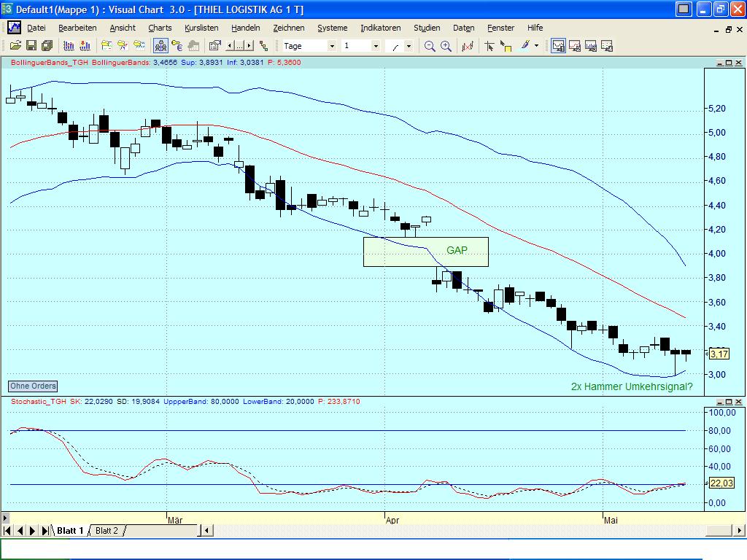Viewport: 747px width, 560px height.
Task: Click the Ohne Orders button
Action: pyautogui.click(x=32, y=386)
